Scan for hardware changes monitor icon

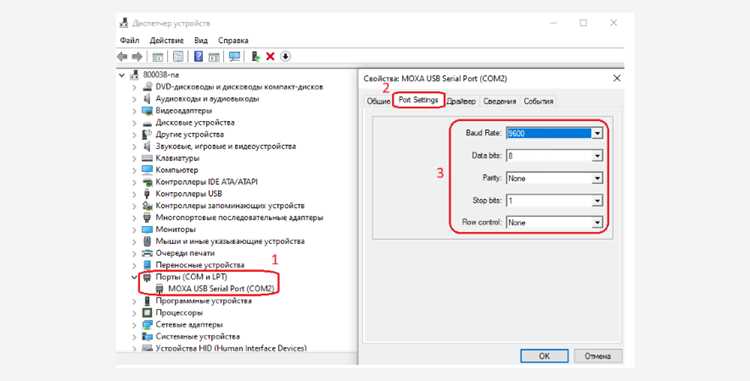click(234, 57)
